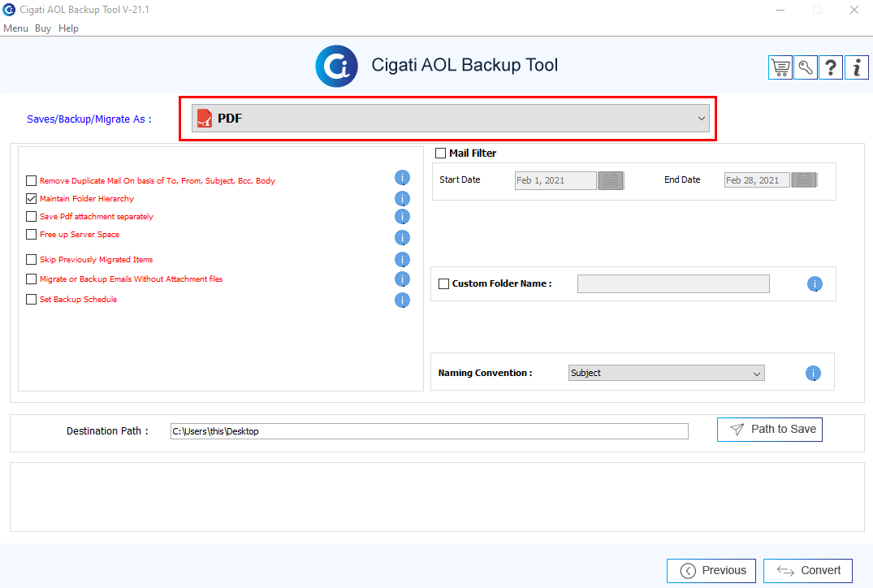Screen dimensions: 873x588
Task: Enable the Mail Filter checkbox
Action: [x=440, y=153]
